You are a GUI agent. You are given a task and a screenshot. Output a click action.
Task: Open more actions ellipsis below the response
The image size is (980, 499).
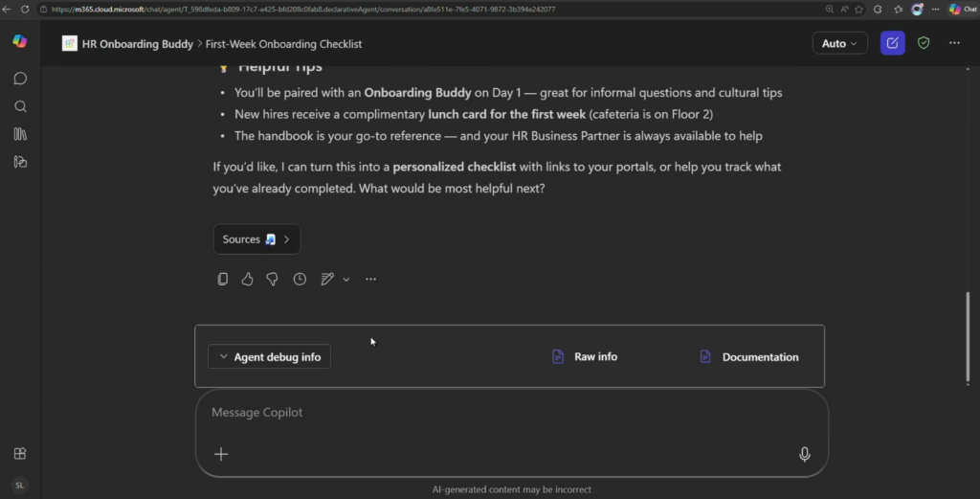(371, 279)
